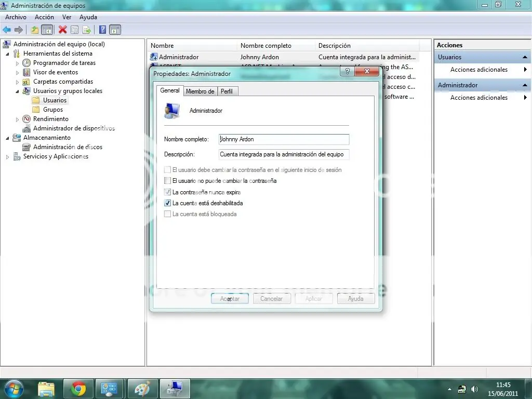Click into the 'Nombre completo' text field
This screenshot has height=399, width=532.
coord(284,139)
